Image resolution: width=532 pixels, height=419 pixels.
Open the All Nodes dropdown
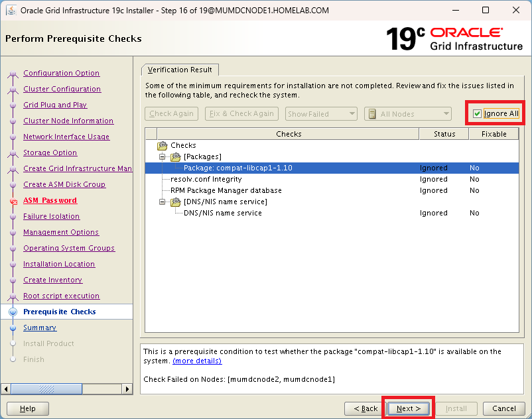click(x=407, y=114)
